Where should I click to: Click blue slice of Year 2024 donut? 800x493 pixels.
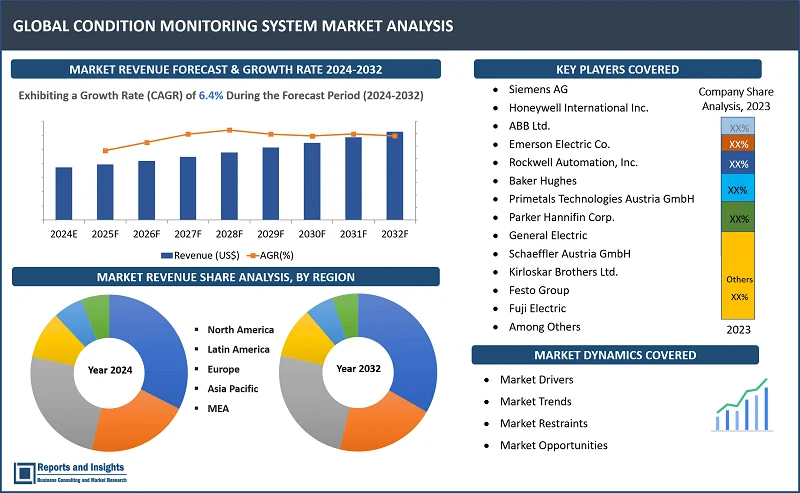[x=158, y=347]
